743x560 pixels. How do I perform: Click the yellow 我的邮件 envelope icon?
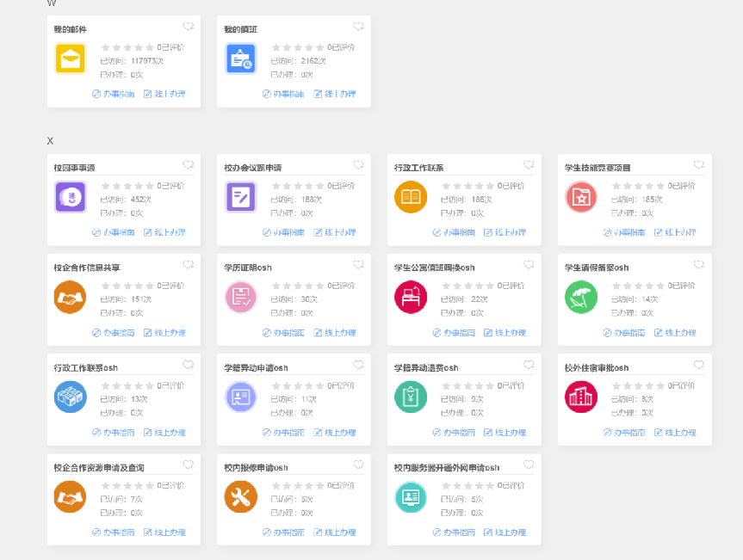pyautogui.click(x=70, y=59)
